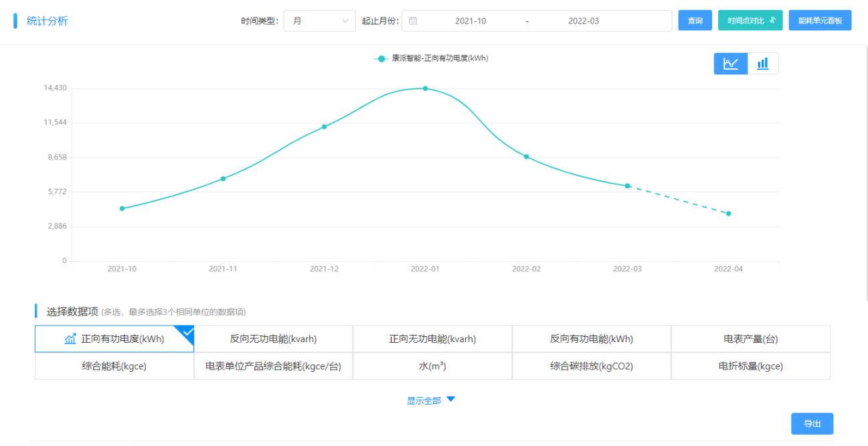Click the start month field 2021-10
The image size is (868, 446).
click(470, 21)
